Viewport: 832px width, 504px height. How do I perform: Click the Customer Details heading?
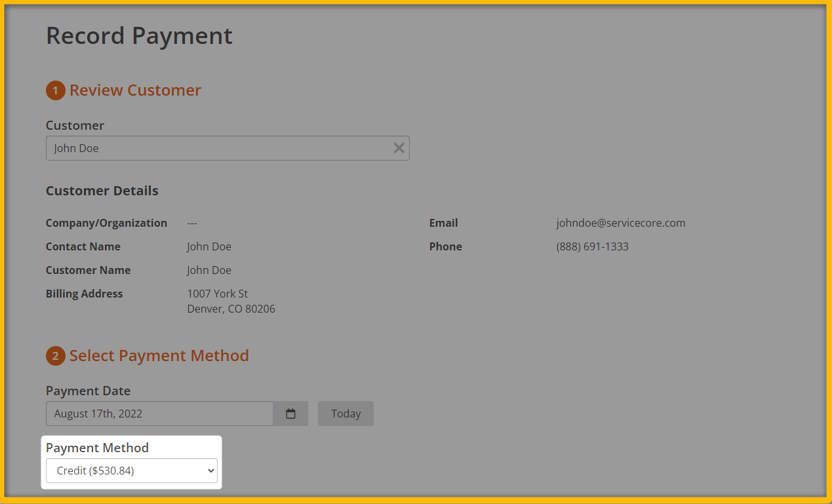click(x=102, y=191)
